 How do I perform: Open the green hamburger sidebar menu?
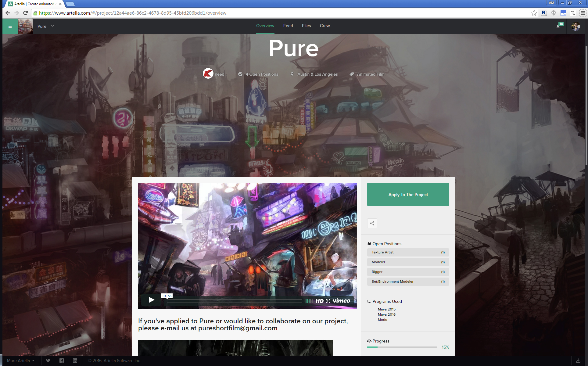[x=10, y=26]
